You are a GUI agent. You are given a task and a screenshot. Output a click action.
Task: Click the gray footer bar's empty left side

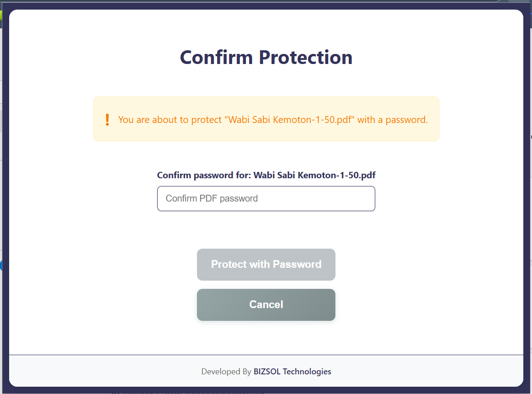coord(91,371)
